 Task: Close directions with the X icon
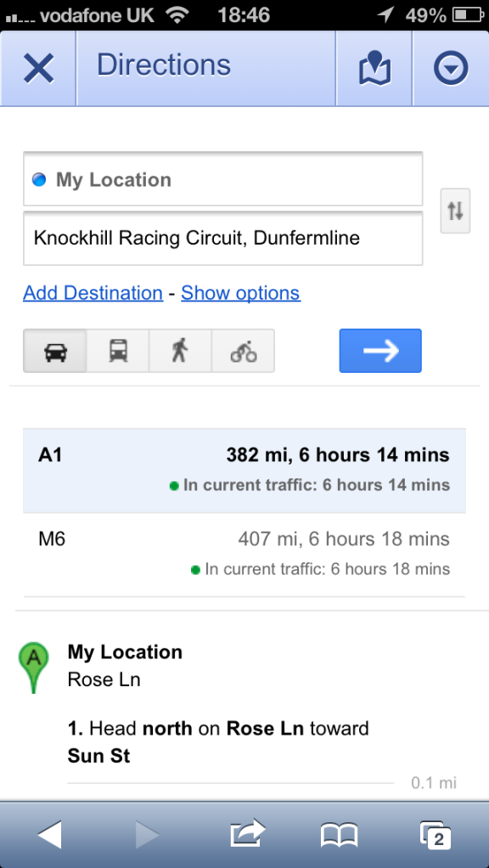point(38,69)
